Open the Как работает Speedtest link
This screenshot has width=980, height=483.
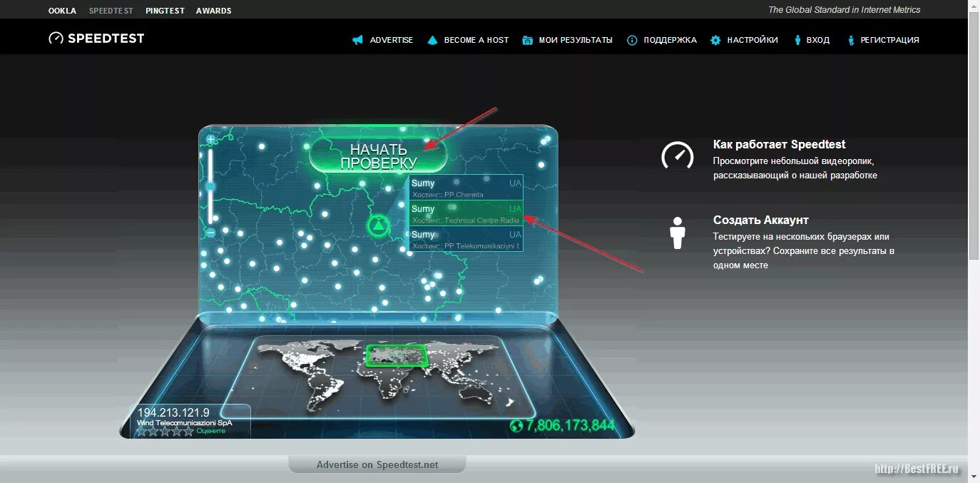pyautogui.click(x=780, y=144)
